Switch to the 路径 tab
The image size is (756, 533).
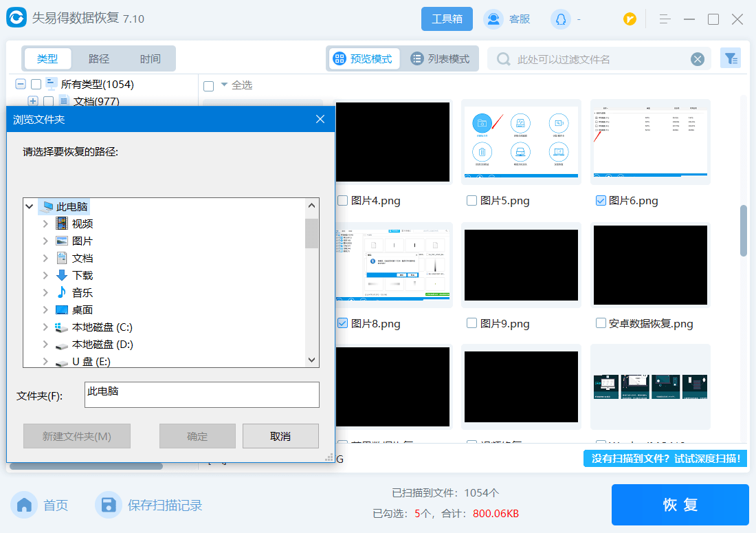[x=99, y=59]
